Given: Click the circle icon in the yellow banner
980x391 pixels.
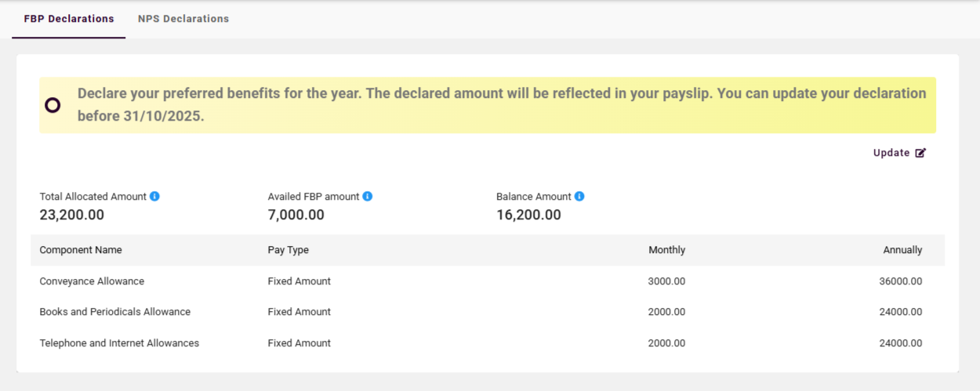Looking at the screenshot, I should click(53, 105).
